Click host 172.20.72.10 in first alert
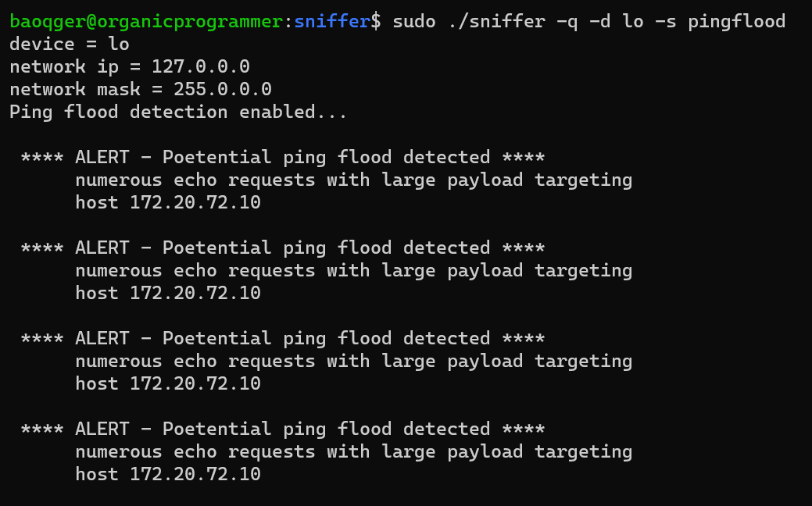Image resolution: width=812 pixels, height=506 pixels. click(168, 202)
